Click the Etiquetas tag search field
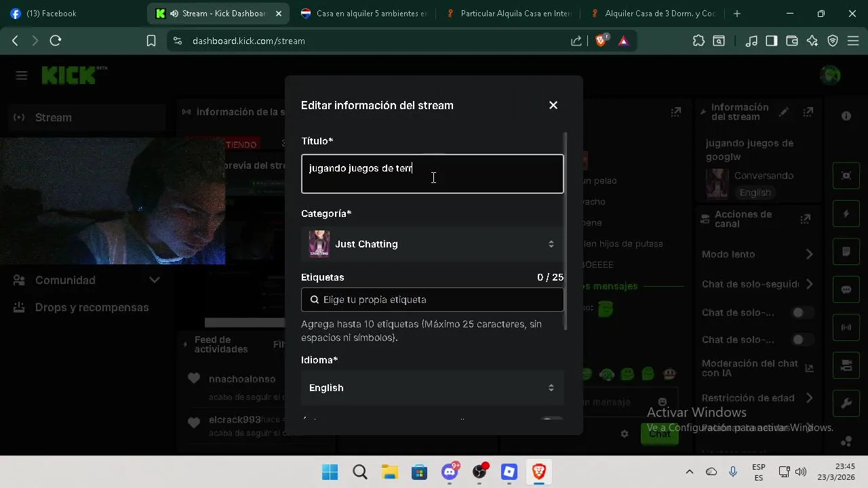The width and height of the screenshot is (868, 488). pyautogui.click(x=432, y=300)
